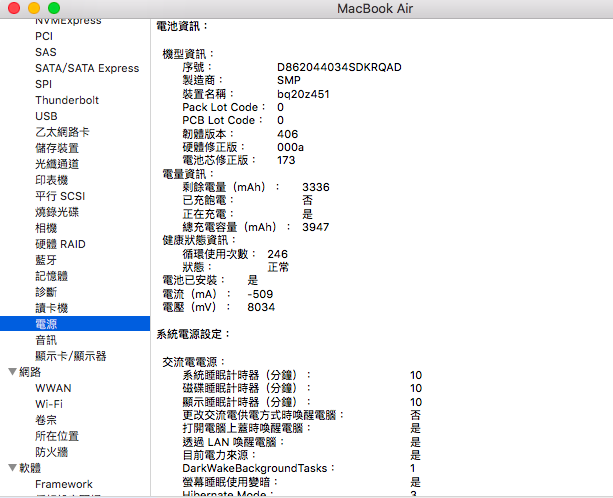Click the 電池資訊 heading
Image resolution: width=613 pixels, height=498 pixels.
click(x=182, y=26)
